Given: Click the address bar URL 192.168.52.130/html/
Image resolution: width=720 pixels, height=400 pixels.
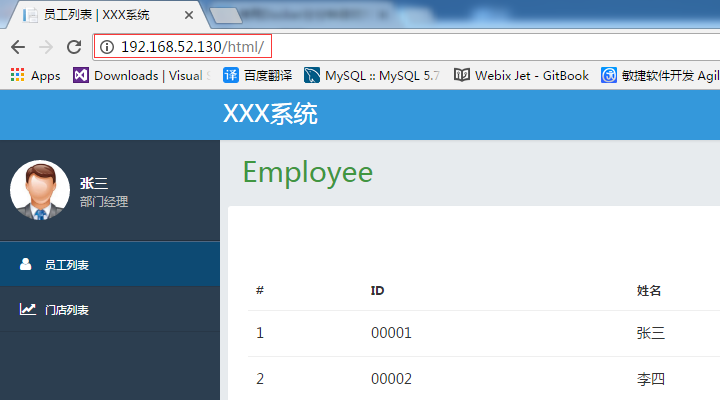Looking at the screenshot, I should pos(192,47).
